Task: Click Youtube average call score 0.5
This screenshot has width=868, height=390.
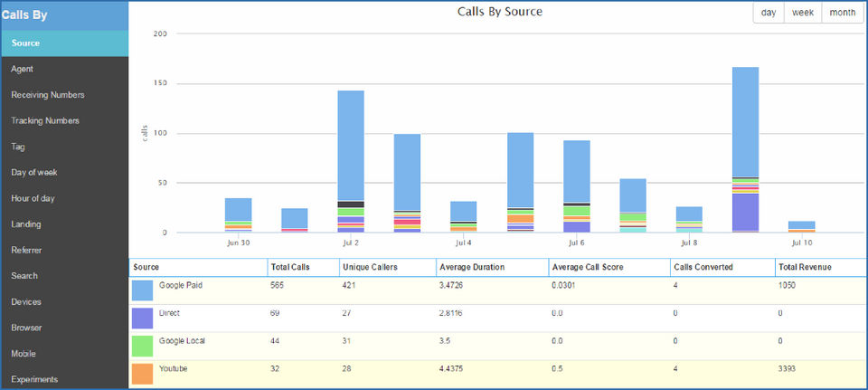Action: pyautogui.click(x=558, y=368)
